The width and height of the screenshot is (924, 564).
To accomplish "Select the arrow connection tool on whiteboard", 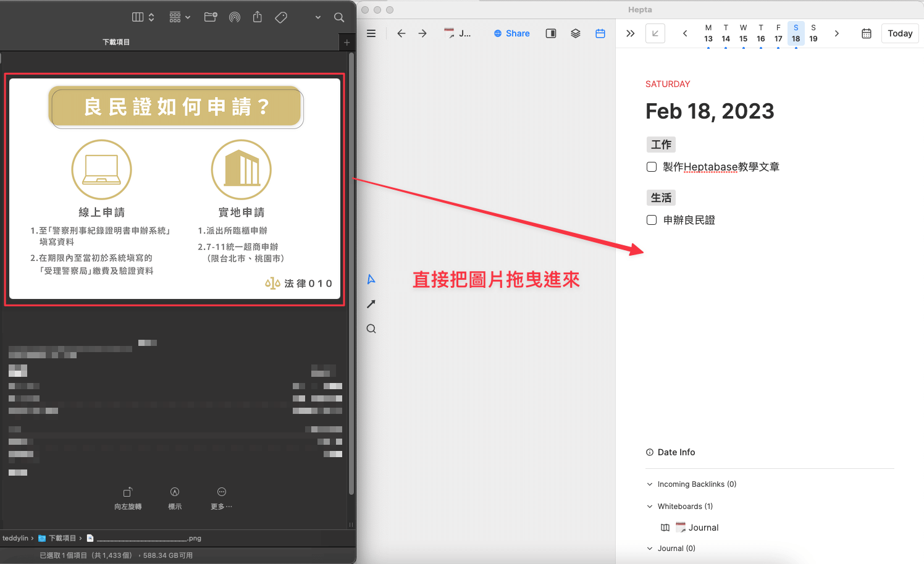I will 371,304.
